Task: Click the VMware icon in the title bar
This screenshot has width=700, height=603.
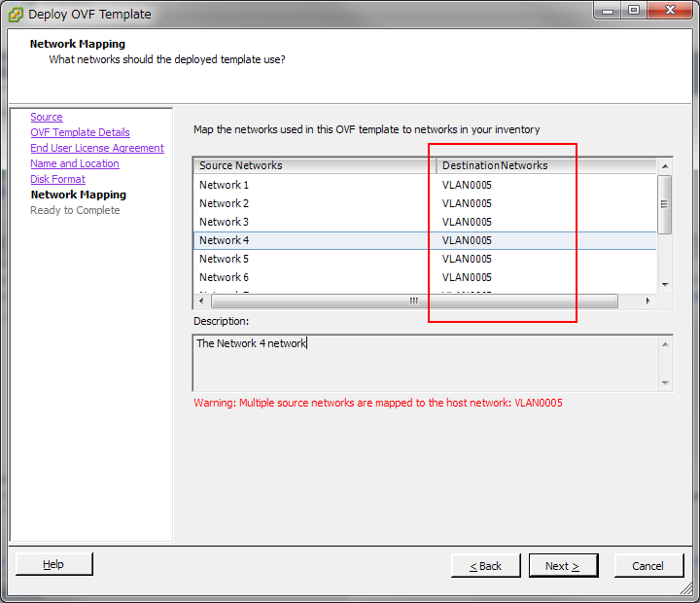Action: pos(16,14)
